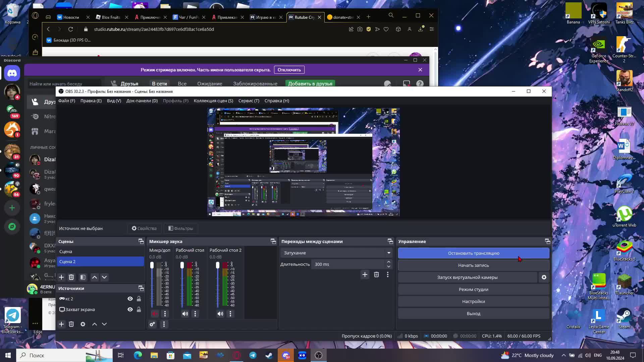The image size is (644, 362).
Task: Hide the кс 2 source
Action: (x=130, y=299)
